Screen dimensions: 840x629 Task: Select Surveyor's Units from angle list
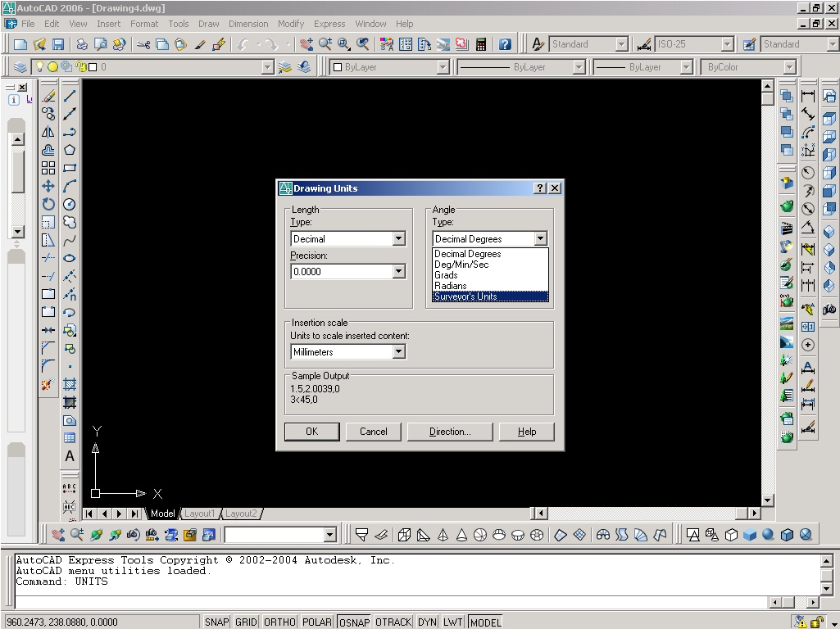coord(490,296)
